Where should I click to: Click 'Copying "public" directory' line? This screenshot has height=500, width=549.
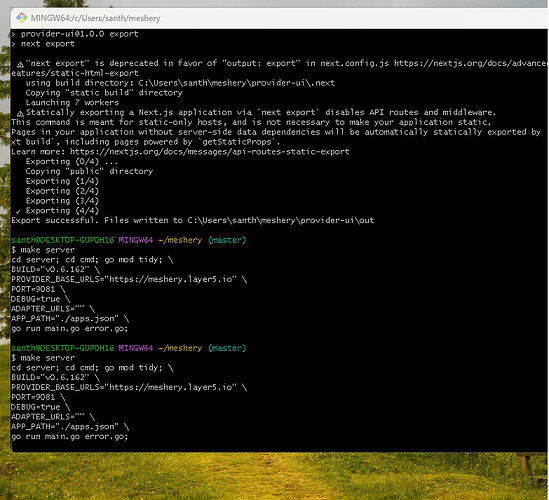(89, 171)
